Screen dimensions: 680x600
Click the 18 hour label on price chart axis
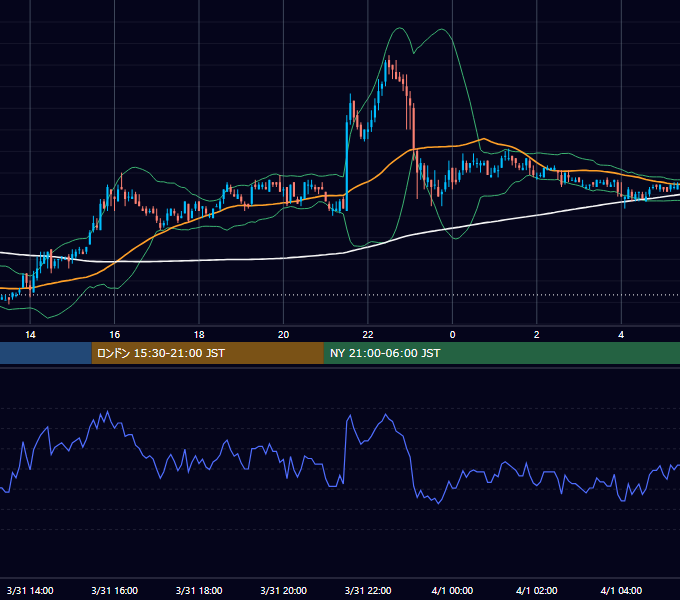point(199,334)
